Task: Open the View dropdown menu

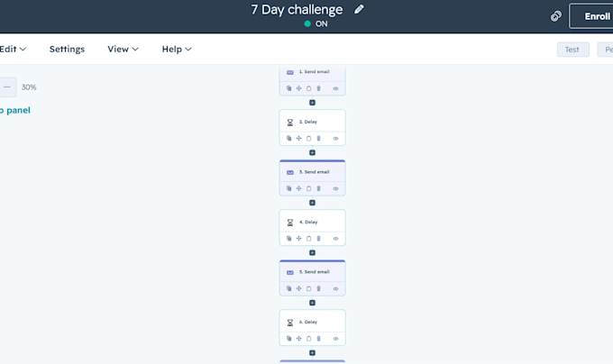Action: (x=124, y=50)
